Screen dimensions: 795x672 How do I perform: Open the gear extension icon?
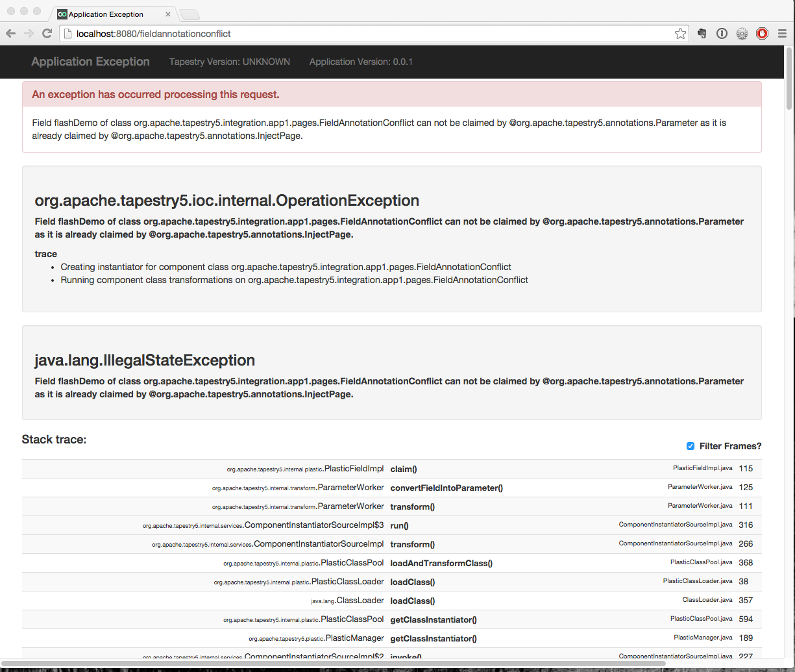click(x=742, y=34)
